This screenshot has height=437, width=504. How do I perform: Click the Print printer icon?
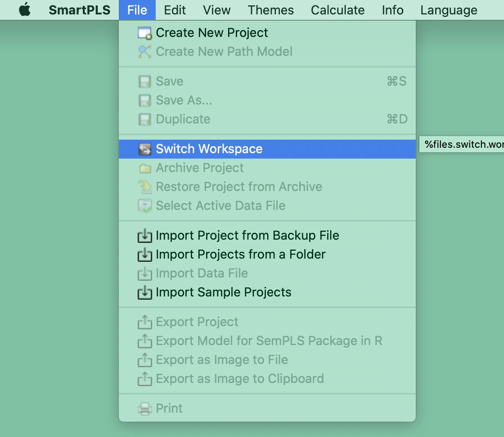point(144,409)
